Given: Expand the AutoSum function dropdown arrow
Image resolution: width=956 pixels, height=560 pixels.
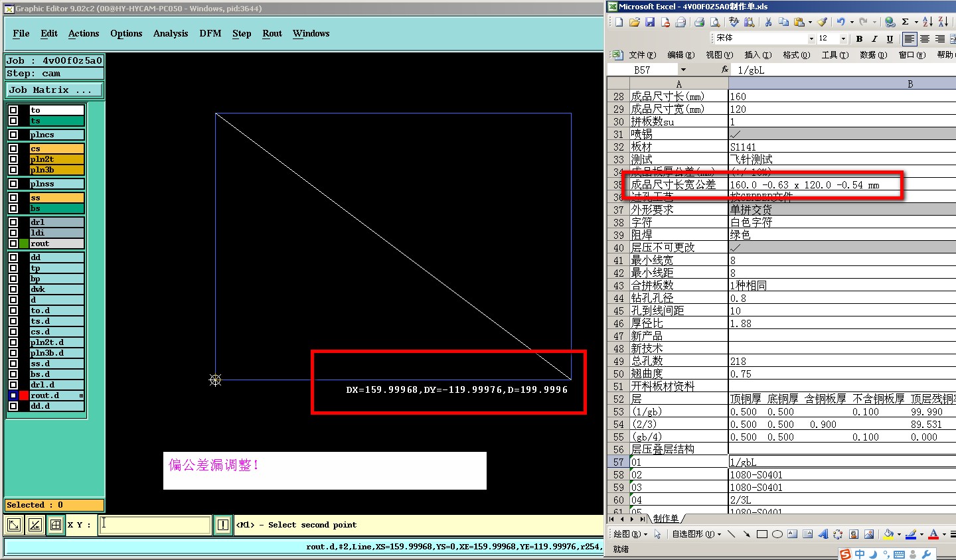Looking at the screenshot, I should pos(916,22).
